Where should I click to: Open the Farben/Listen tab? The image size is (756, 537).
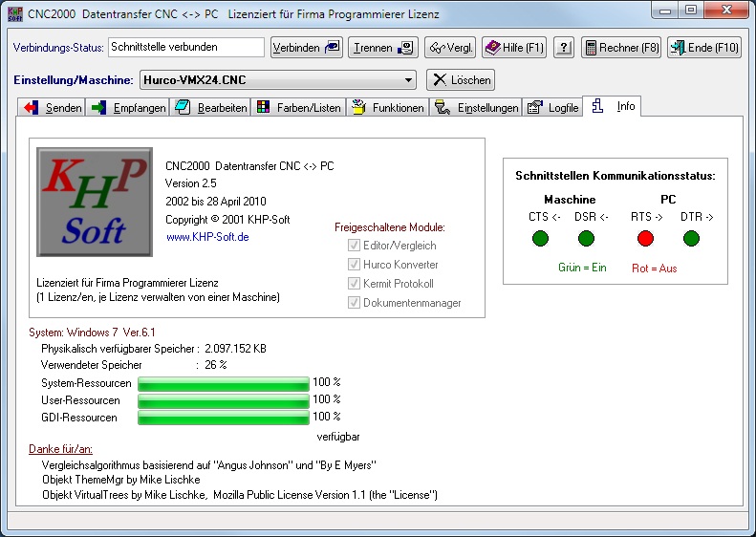298,108
